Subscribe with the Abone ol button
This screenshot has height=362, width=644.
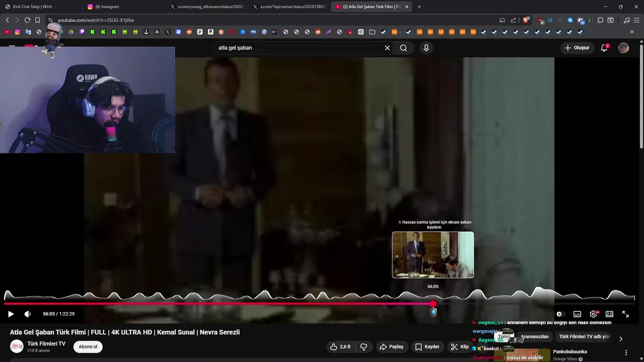[88, 346]
